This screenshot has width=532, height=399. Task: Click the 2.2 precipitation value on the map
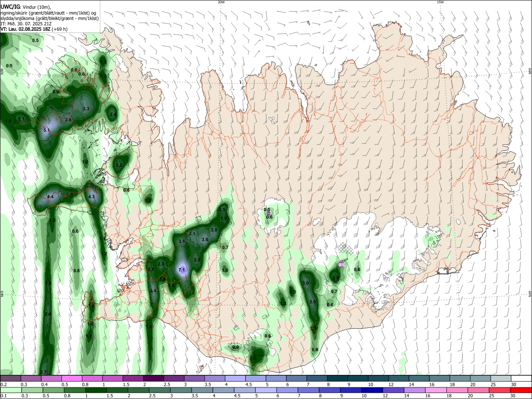(x=119, y=165)
